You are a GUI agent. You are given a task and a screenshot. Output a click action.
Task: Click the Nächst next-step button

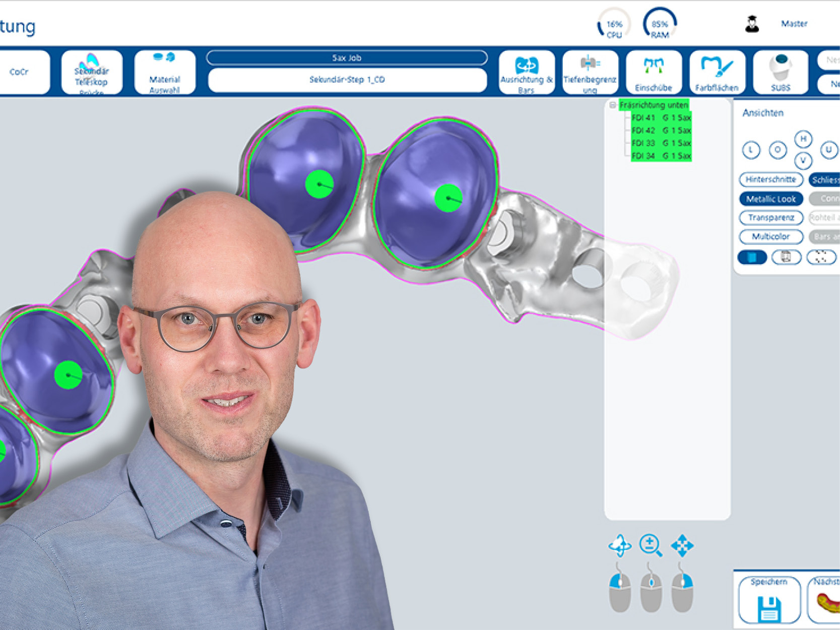pos(824,600)
